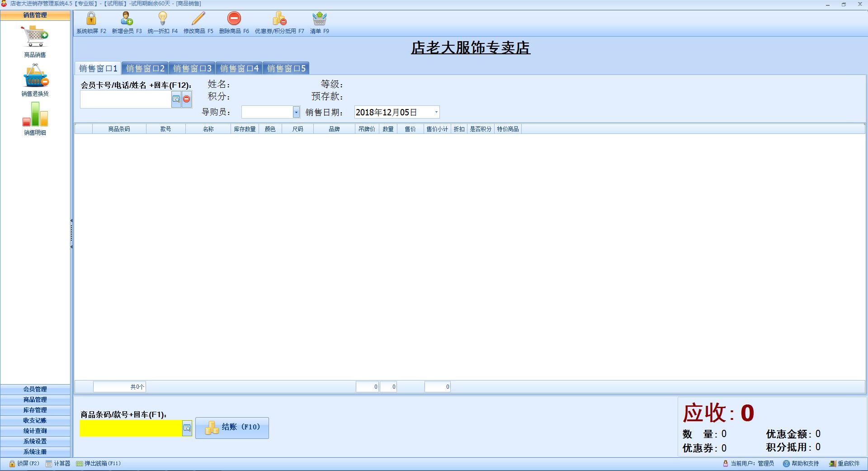Click the 售价 column header
868x471 pixels.
coord(410,129)
